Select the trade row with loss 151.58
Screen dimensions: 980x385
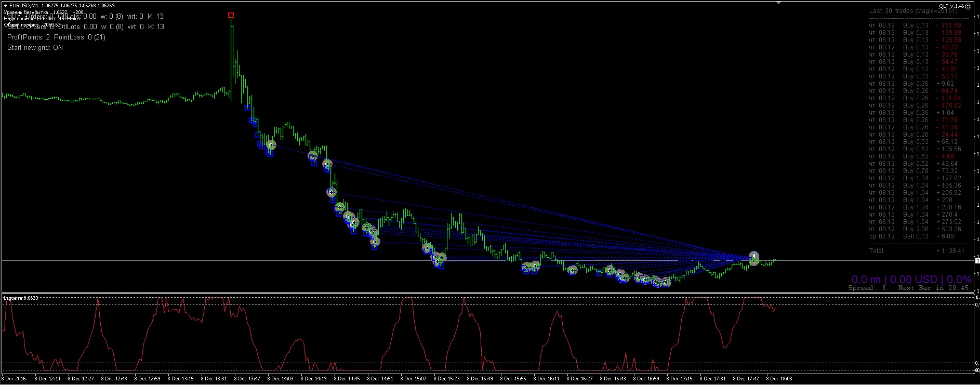click(x=915, y=25)
